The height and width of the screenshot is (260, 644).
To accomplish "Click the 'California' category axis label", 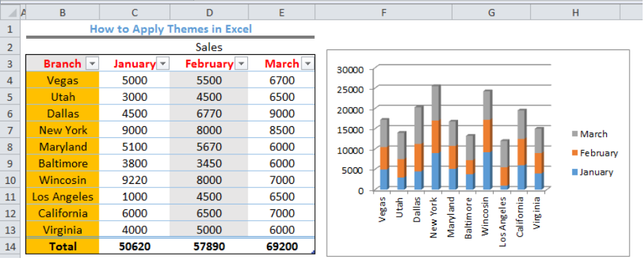I will pos(520,217).
